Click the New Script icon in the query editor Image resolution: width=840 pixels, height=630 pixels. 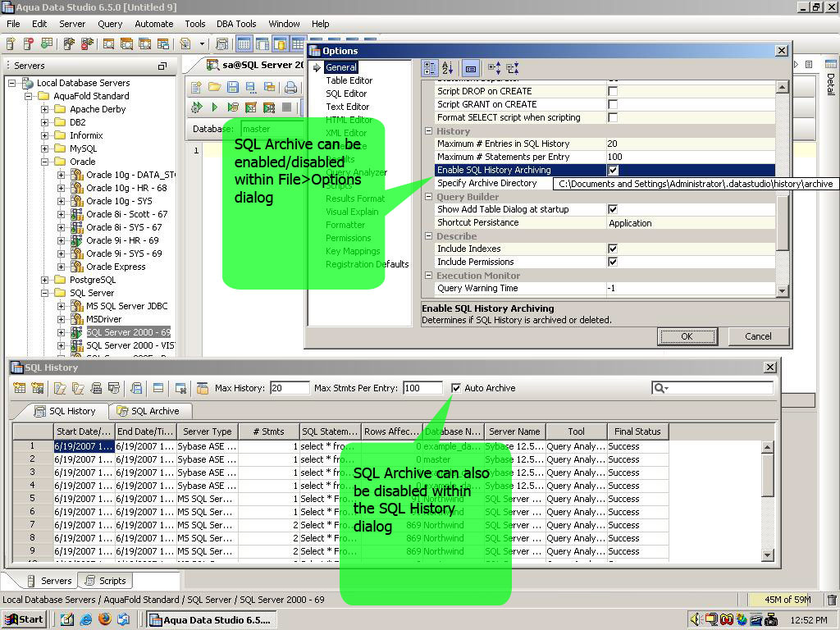(x=196, y=87)
